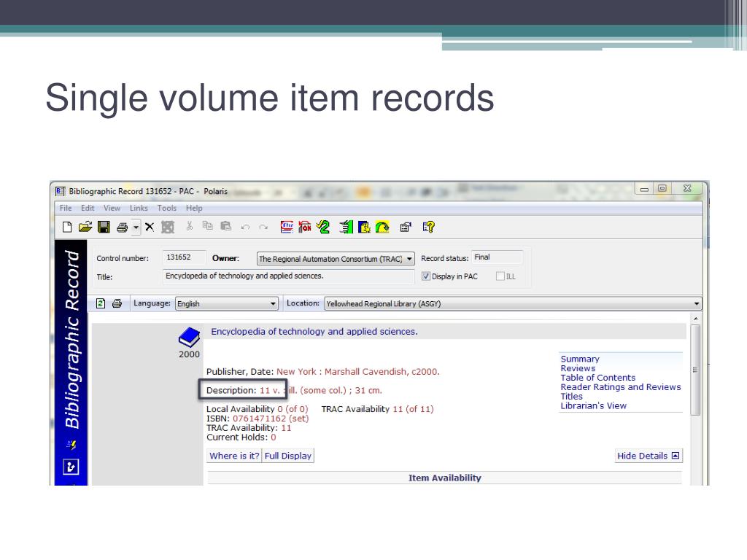Click the Record status field showing Final
Screen dimensions: 747x560
pos(497,257)
